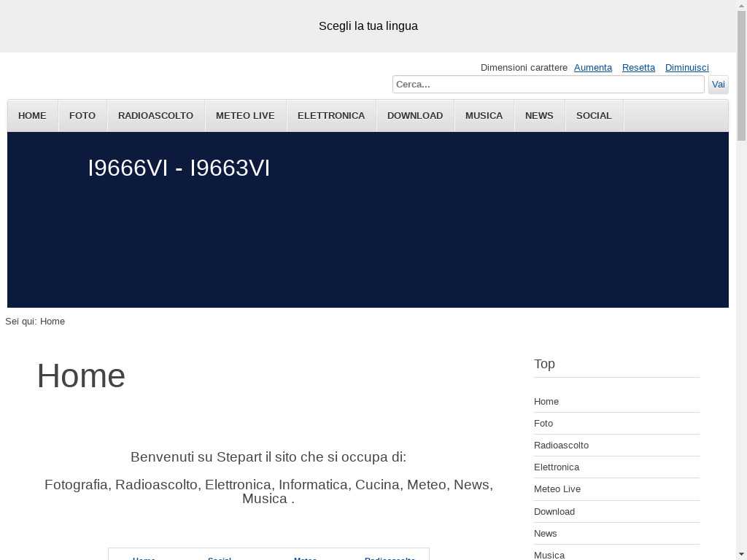The image size is (747, 560).
Task: Click the Aumenta font size link
Action: 592,67
